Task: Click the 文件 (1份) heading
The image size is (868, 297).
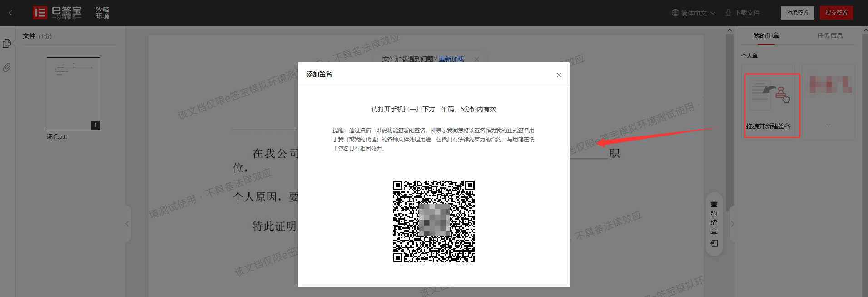Action: tap(37, 36)
